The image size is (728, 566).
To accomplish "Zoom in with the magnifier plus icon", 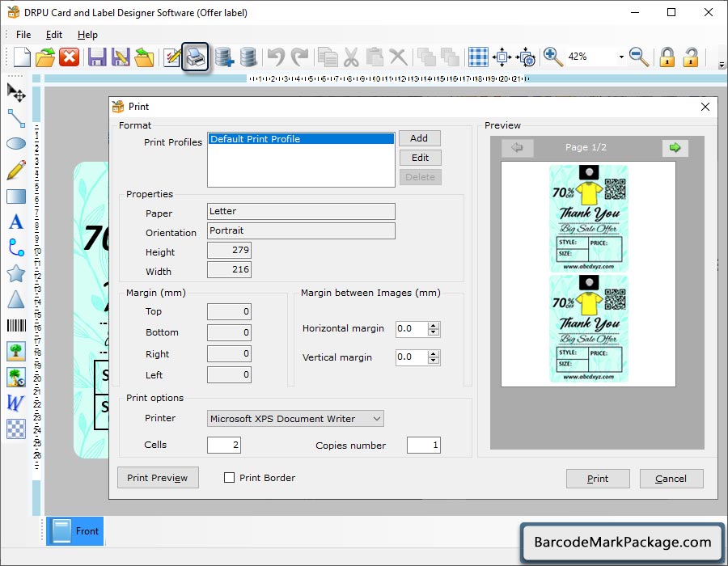I will pos(553,57).
